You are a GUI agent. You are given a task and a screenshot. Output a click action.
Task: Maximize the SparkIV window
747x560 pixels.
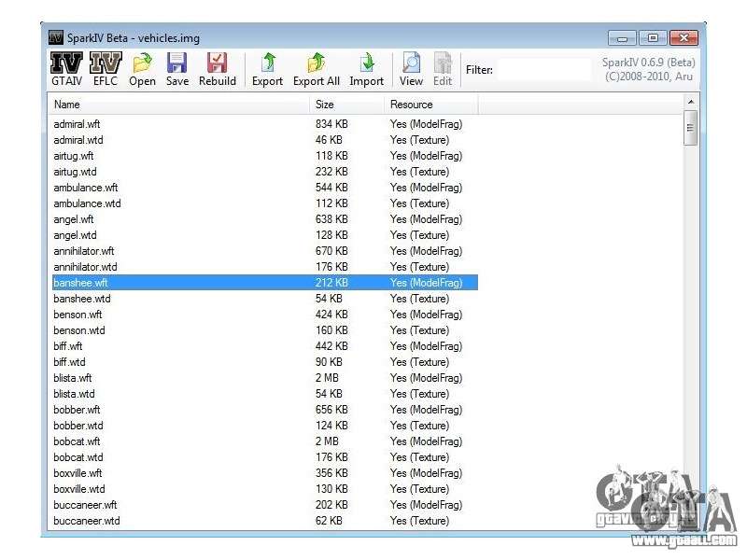pos(653,38)
